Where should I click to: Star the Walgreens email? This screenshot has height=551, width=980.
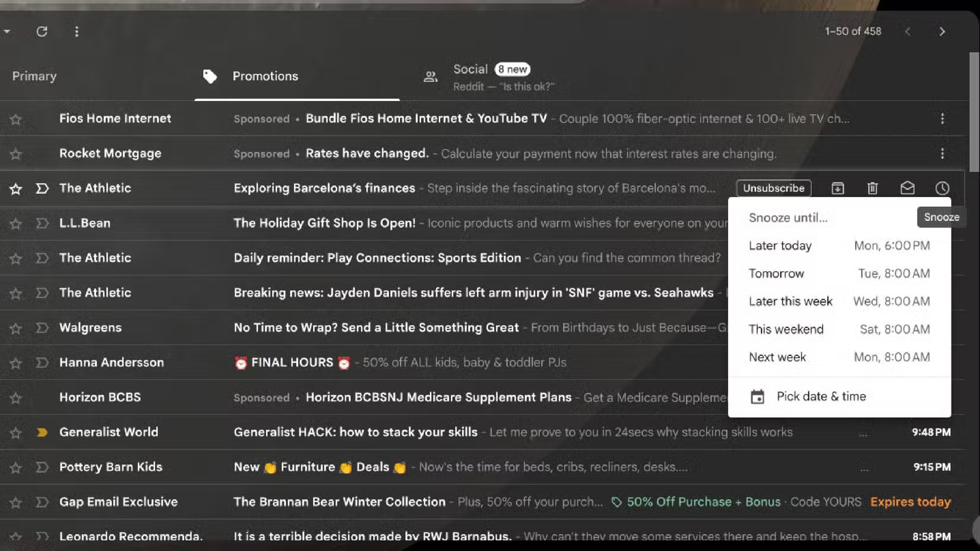(15, 327)
